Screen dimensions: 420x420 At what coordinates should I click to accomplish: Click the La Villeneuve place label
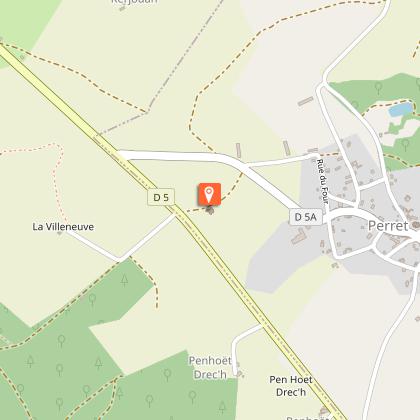(63, 227)
